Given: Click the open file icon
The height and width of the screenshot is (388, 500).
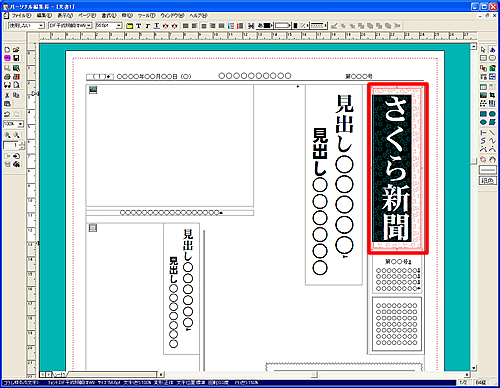Looking at the screenshot, I should pos(16,50).
